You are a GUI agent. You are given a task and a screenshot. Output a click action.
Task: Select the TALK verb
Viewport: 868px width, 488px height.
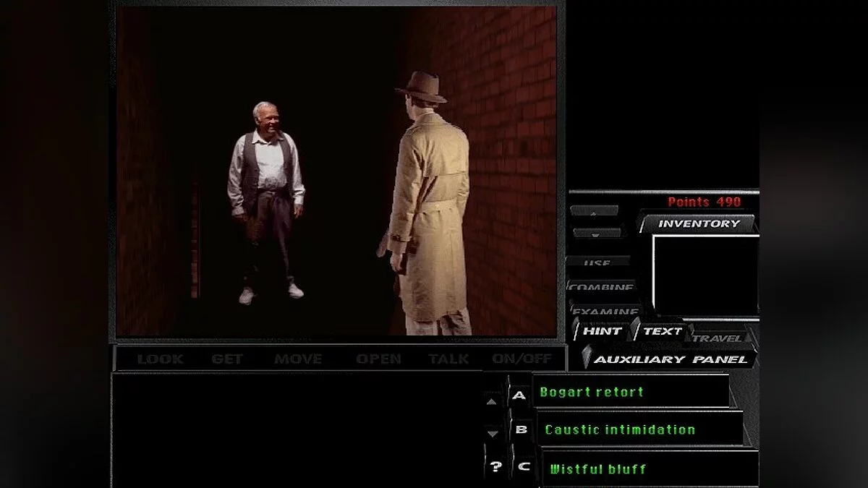448,359
